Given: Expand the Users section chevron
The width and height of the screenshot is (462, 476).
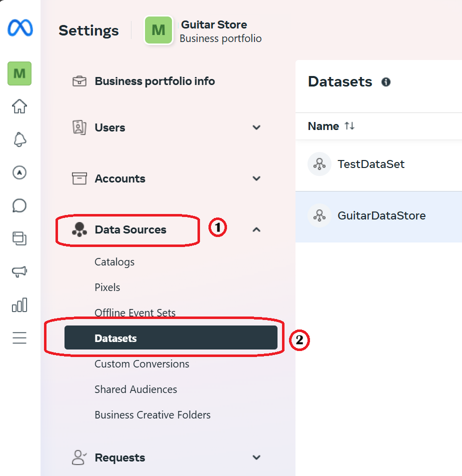Looking at the screenshot, I should (x=256, y=127).
